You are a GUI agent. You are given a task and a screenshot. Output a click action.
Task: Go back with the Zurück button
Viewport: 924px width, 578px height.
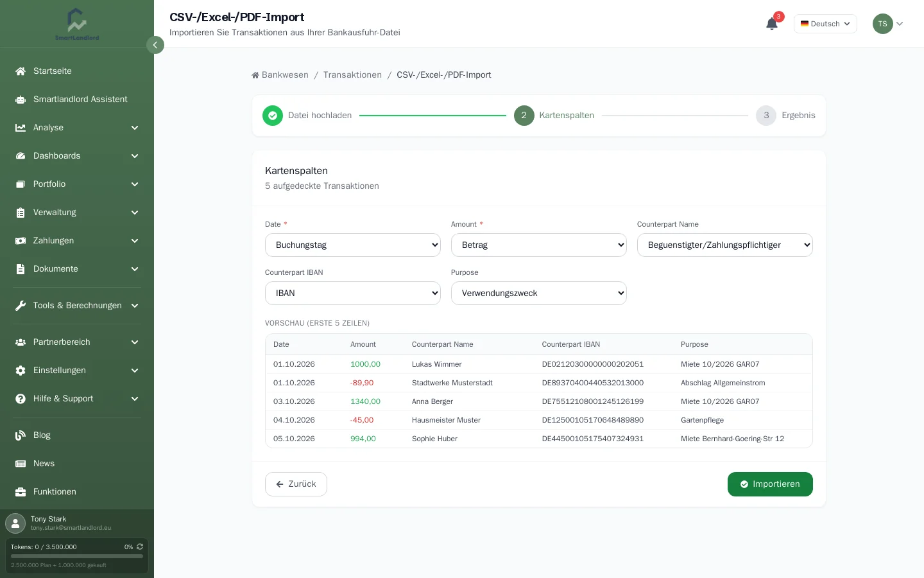[x=296, y=484]
